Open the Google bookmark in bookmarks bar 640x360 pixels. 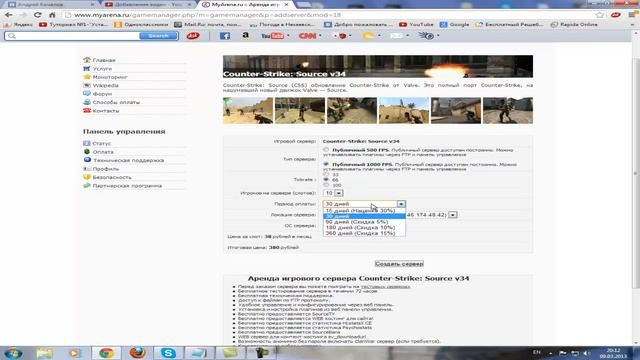point(454,24)
